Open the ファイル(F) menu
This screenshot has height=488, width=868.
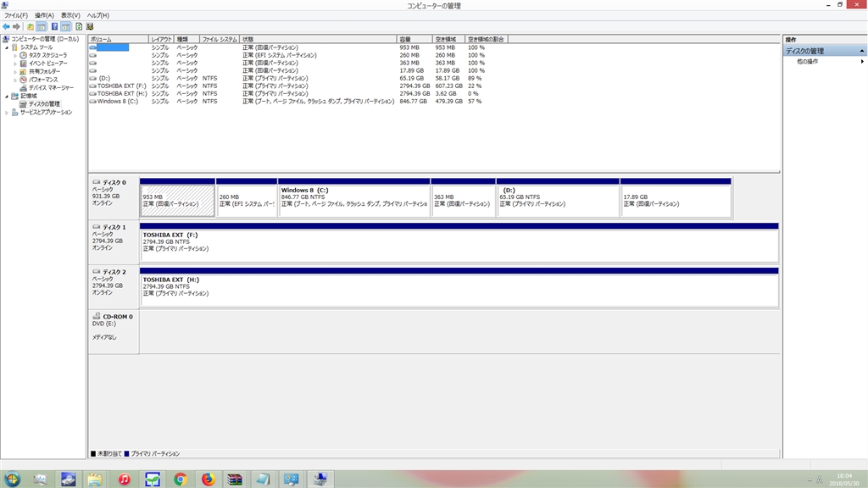tap(16, 15)
